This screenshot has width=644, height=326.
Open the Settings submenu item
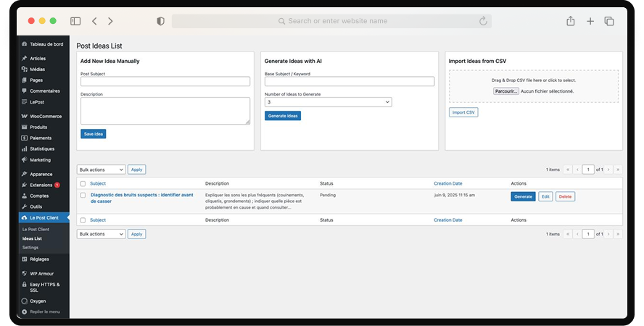[x=30, y=247]
